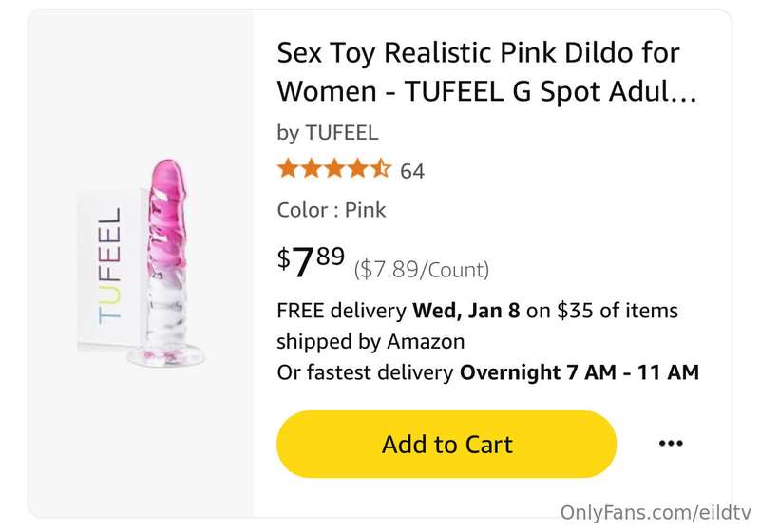Click the 'FREE delivery' text

[341, 311]
